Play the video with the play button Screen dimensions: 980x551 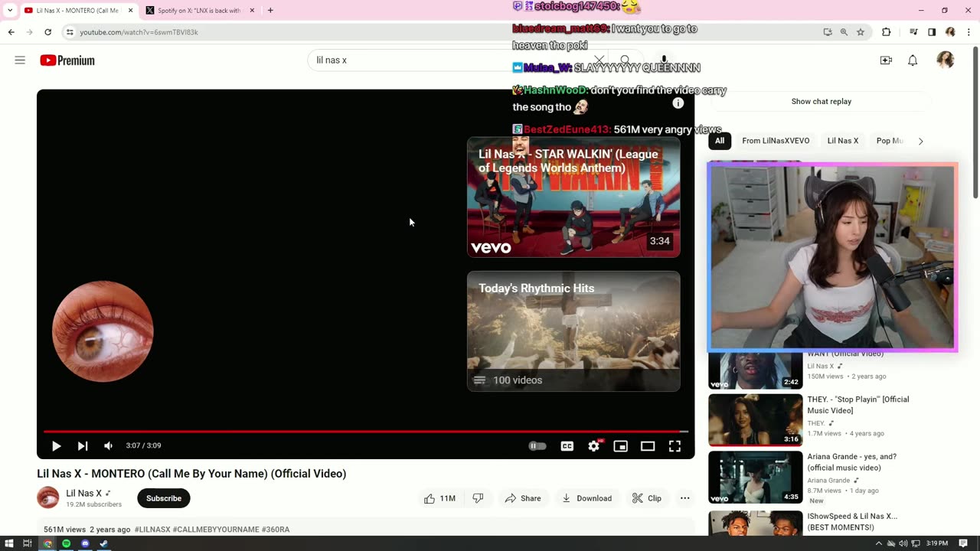(x=56, y=446)
